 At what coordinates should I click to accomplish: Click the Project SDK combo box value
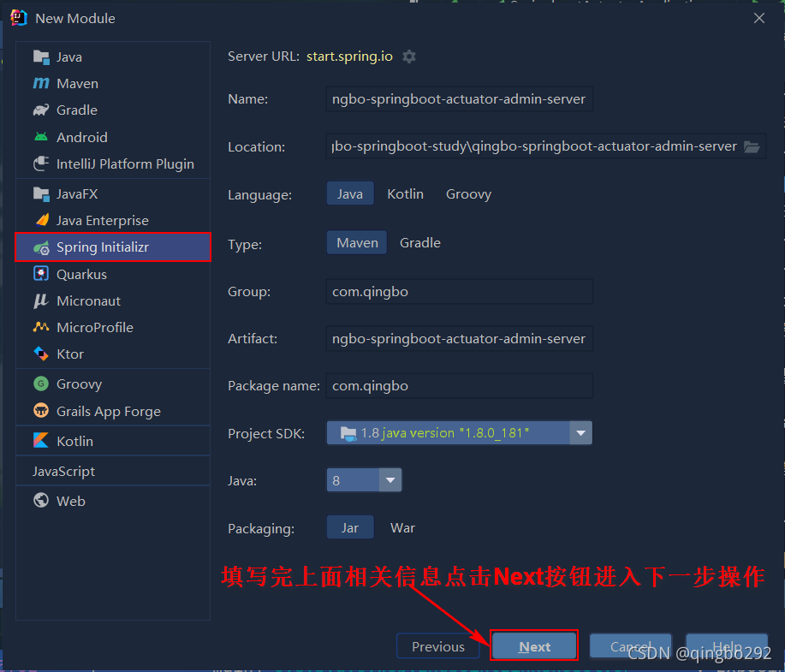click(x=448, y=433)
